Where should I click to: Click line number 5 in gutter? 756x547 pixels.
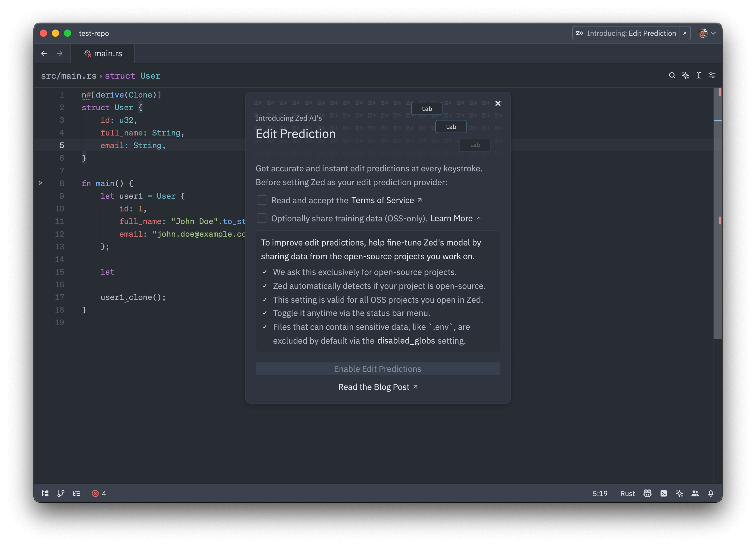click(x=62, y=145)
